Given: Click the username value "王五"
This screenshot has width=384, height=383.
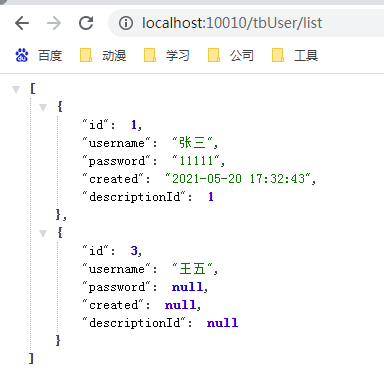Looking at the screenshot, I should click(x=192, y=269).
